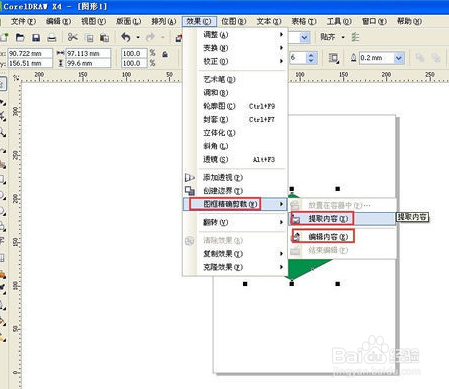This screenshot has width=449, height=389.
Task: Click 提取内容(X) in the submenu
Action: (342, 219)
